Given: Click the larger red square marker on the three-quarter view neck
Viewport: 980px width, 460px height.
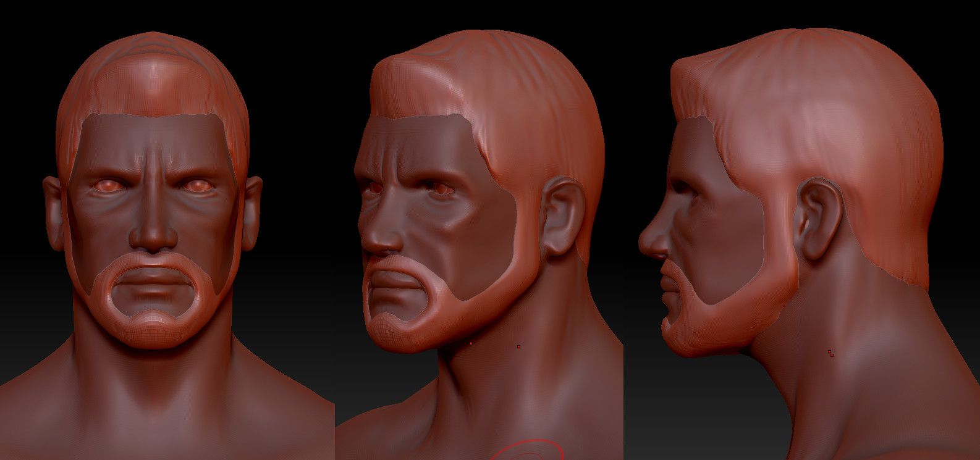Looking at the screenshot, I should click(518, 347).
